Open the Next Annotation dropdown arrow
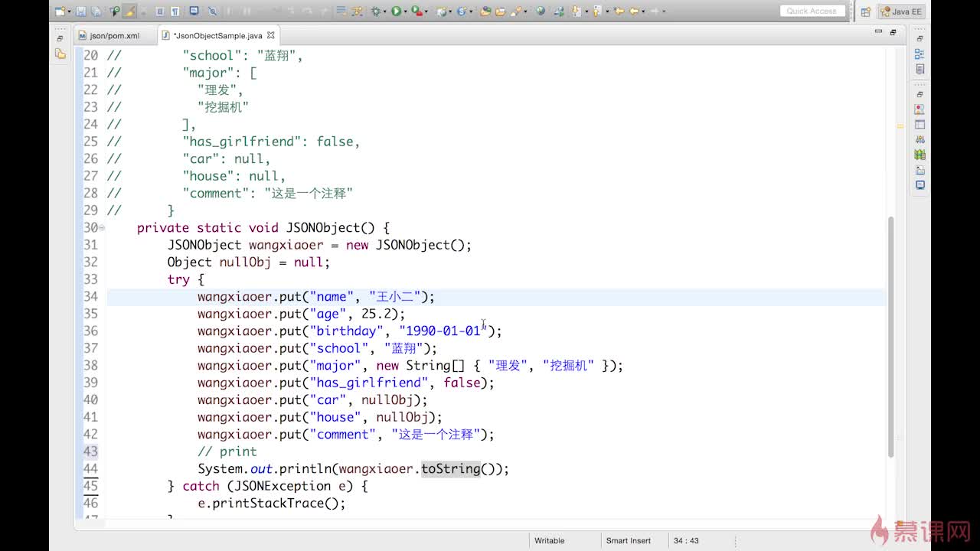Screen dimensions: 980x551 pyautogui.click(x=586, y=11)
